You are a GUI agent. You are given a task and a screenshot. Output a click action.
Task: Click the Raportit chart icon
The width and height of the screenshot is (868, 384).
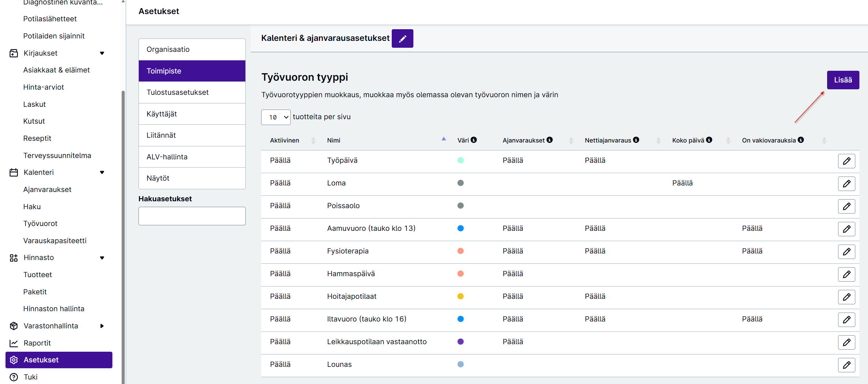(14, 343)
